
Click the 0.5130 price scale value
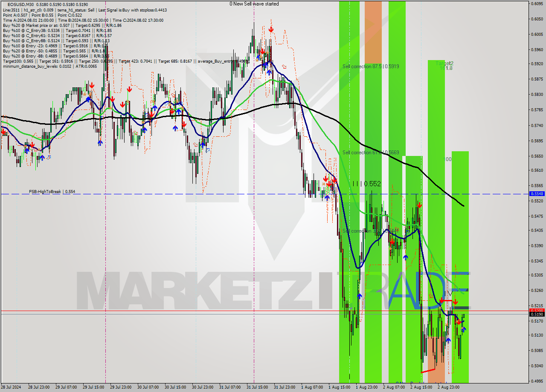point(537,335)
